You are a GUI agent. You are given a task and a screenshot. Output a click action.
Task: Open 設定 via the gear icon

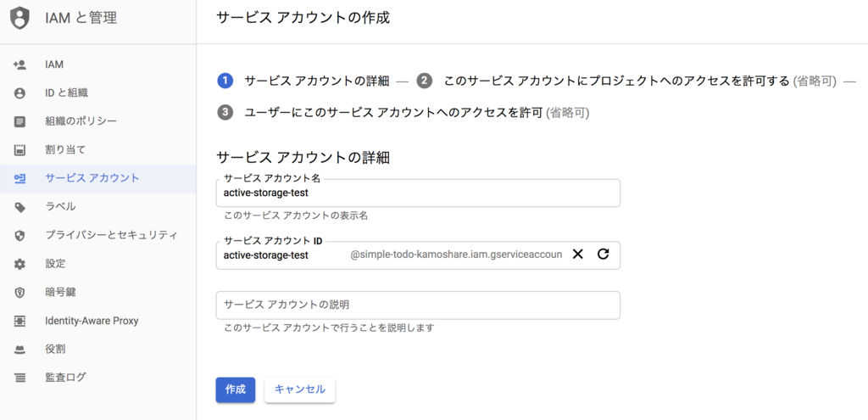[x=20, y=264]
